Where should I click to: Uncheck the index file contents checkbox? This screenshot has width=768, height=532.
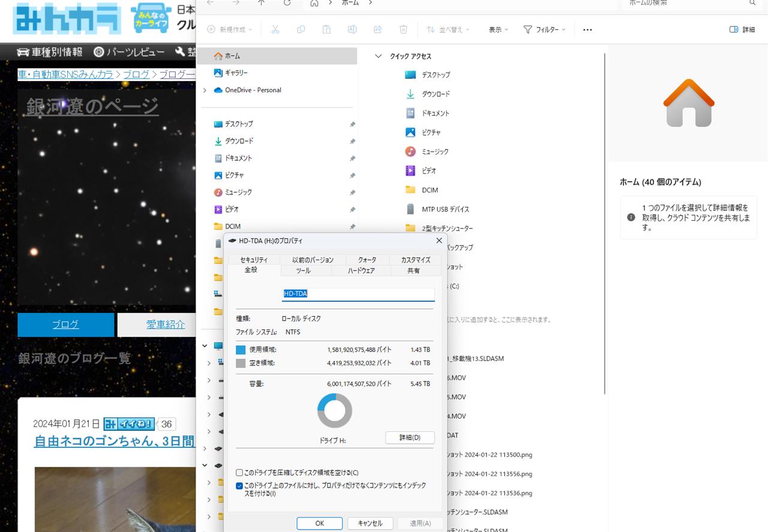(x=239, y=486)
